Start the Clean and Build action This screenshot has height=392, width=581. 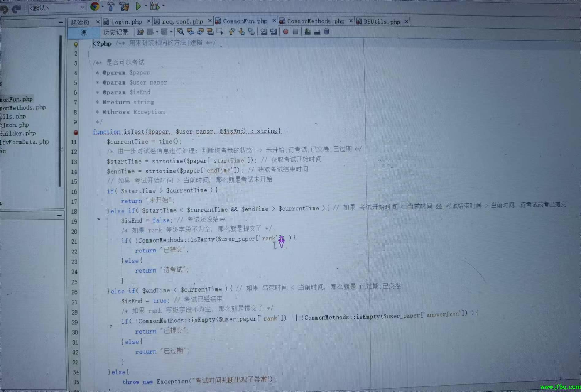124,7
